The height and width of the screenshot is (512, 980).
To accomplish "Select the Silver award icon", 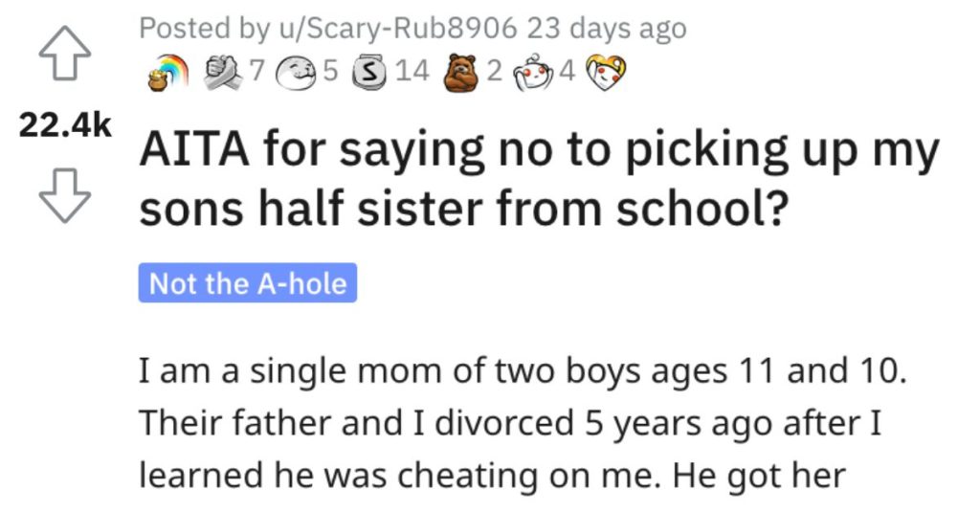I will 370,73.
